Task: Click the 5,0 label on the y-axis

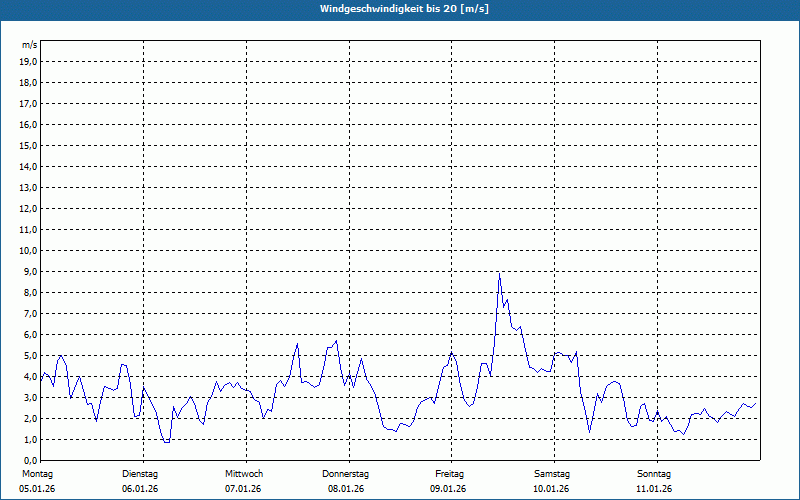Action: point(31,355)
